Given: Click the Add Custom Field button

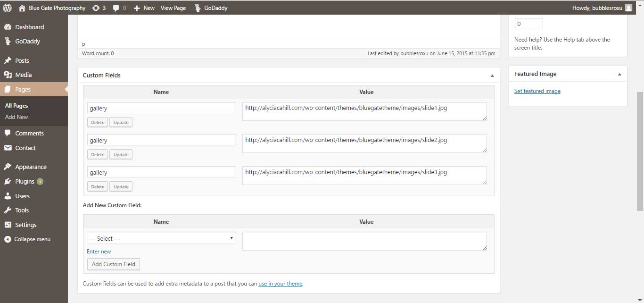Looking at the screenshot, I should click(x=114, y=264).
